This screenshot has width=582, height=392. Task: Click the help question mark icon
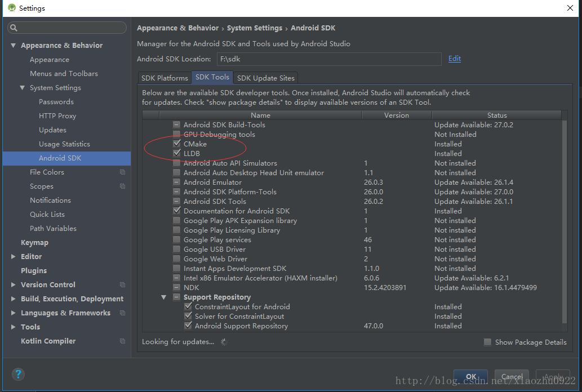(18, 374)
